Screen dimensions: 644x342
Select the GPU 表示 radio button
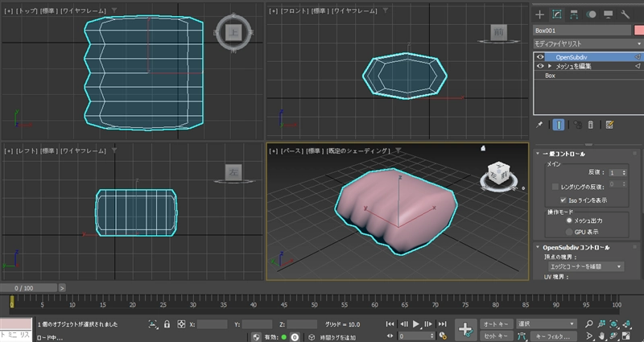click(x=569, y=232)
